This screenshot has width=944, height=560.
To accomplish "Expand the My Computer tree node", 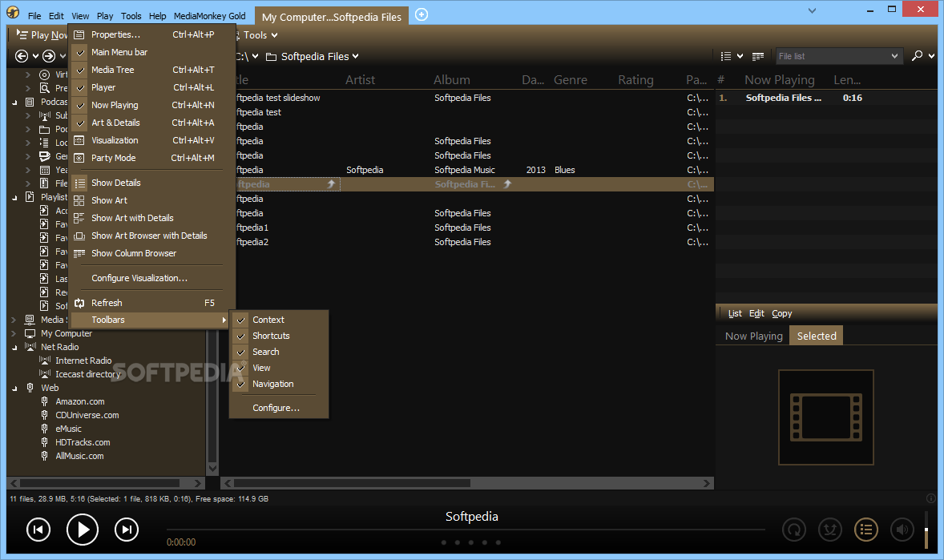I will (14, 333).
